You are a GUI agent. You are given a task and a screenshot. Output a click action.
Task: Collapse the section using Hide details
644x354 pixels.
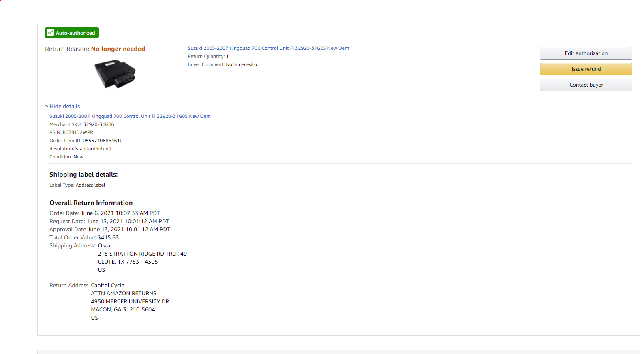pos(65,106)
